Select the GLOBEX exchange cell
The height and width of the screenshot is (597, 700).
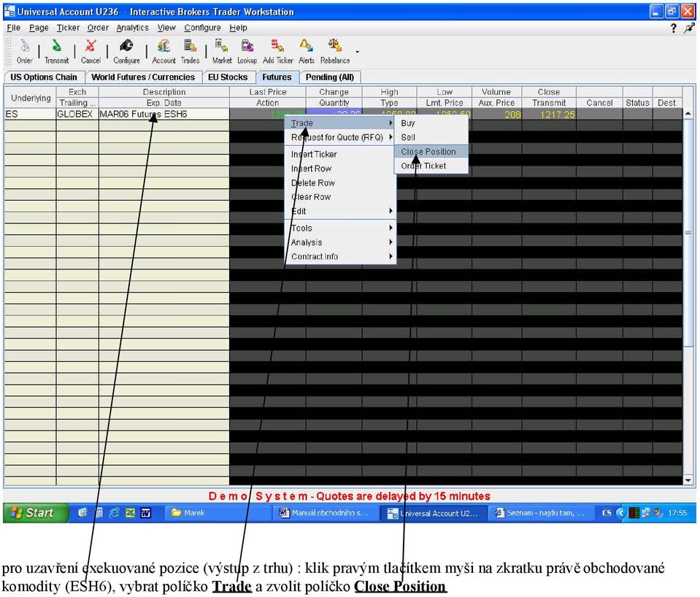(77, 114)
